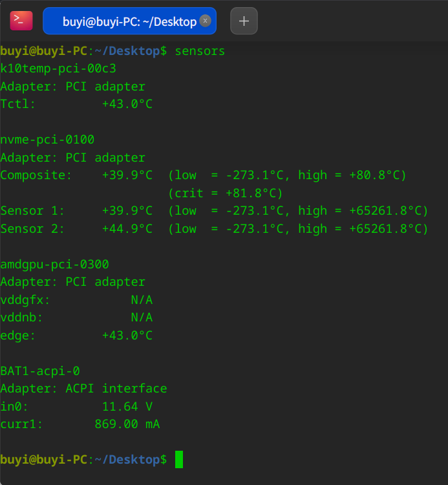Click the typed 'sensors' command text
The height and width of the screenshot is (485, 448).
[200, 51]
